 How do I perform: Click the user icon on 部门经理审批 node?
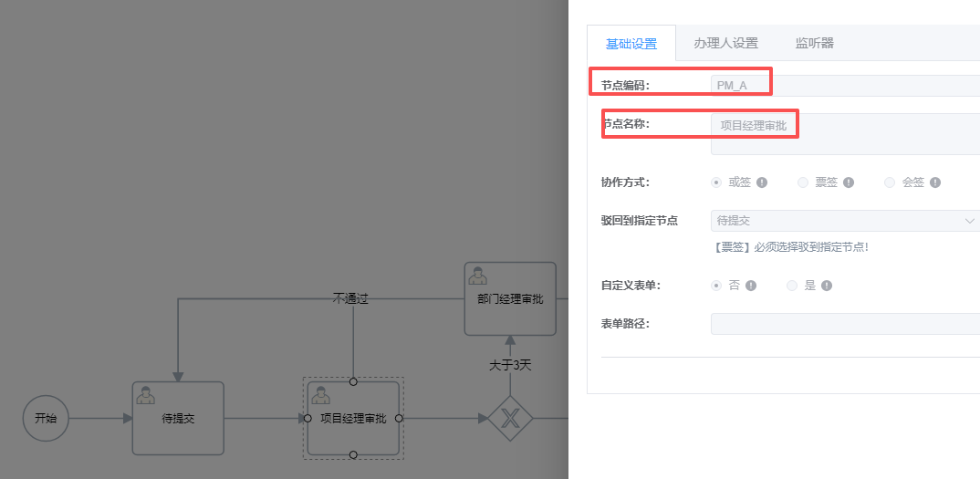click(477, 275)
